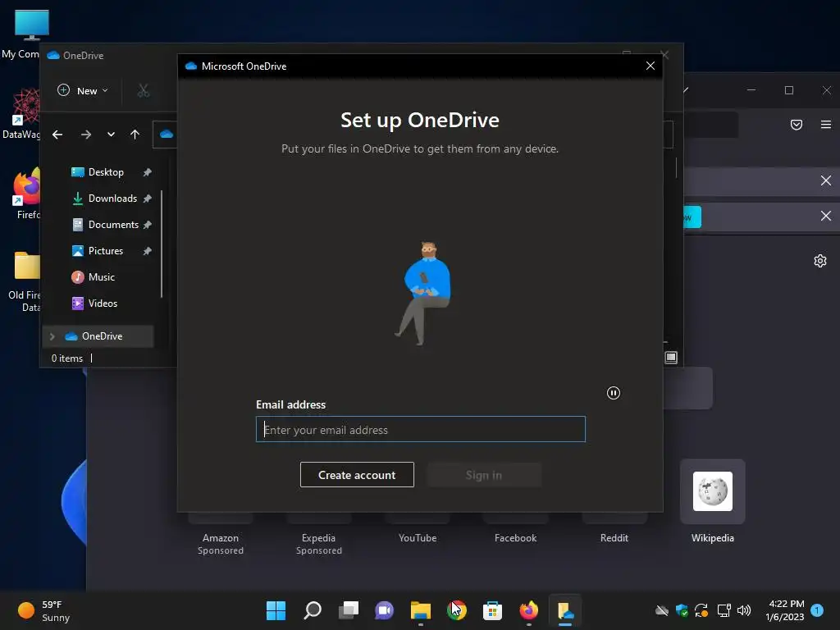The image size is (840, 630).
Task: Click the pin icon next to Desktop
Action: coord(148,172)
